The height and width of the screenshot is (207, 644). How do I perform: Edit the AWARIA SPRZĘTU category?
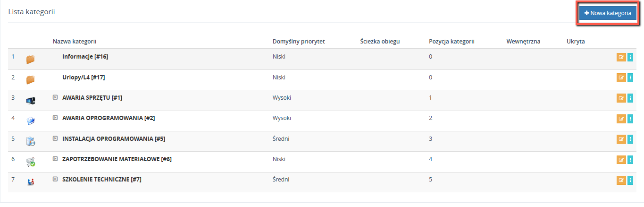click(x=621, y=98)
